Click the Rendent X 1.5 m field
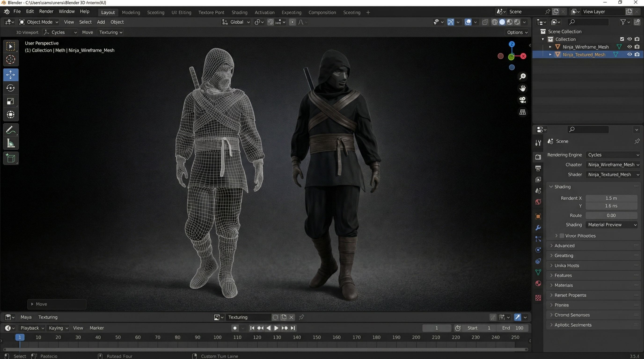644x359 pixels. coord(611,198)
